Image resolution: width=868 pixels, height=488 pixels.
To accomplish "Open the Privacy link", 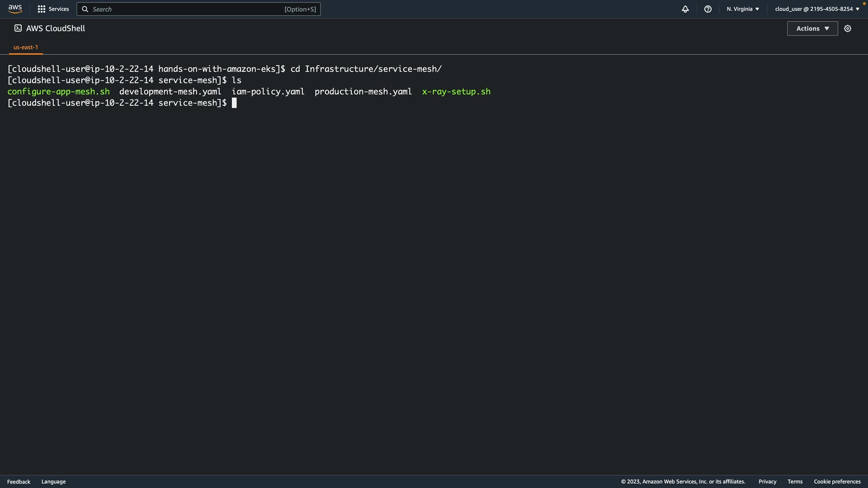I will pos(767,482).
